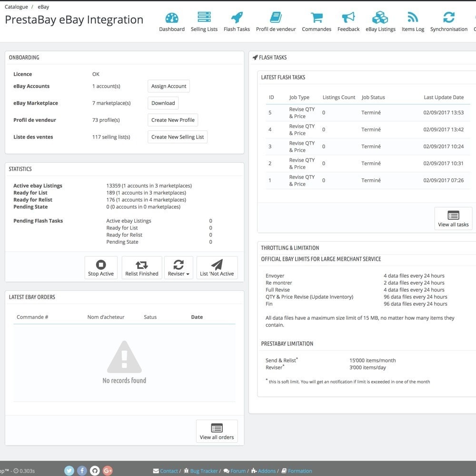Sort orders by Date column header
The width and height of the screenshot is (476, 476).
197,317
